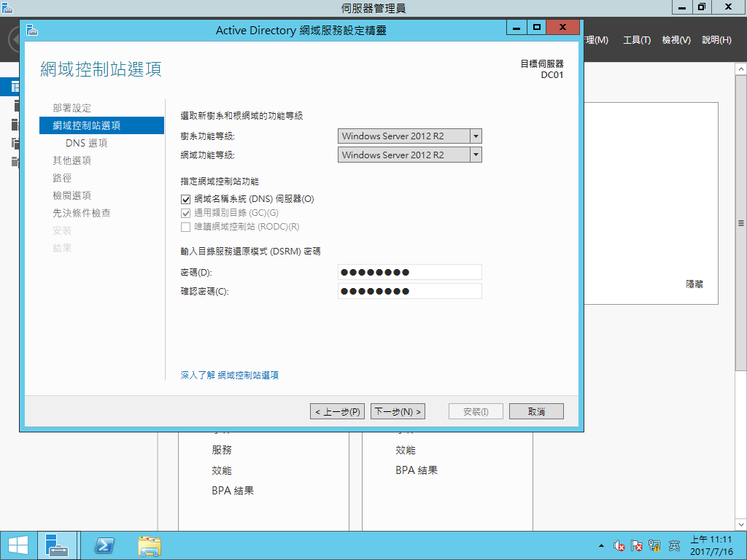The image size is (747, 560).
Task: Select 網域控制站選項 wizard step
Action: point(101,125)
